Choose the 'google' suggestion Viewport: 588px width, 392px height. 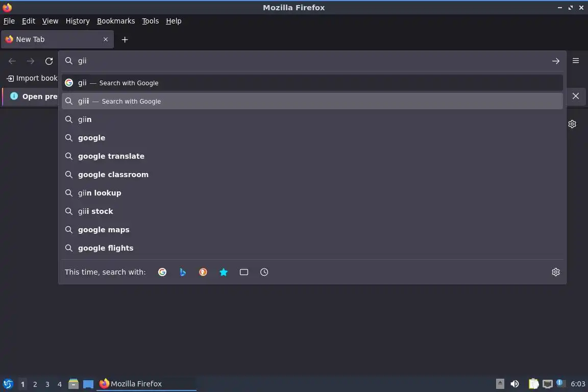point(312,138)
